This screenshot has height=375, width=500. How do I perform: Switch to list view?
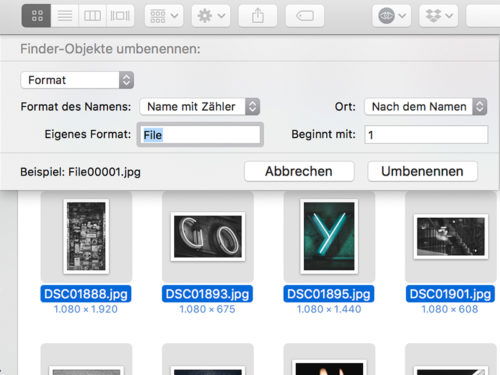[x=65, y=15]
